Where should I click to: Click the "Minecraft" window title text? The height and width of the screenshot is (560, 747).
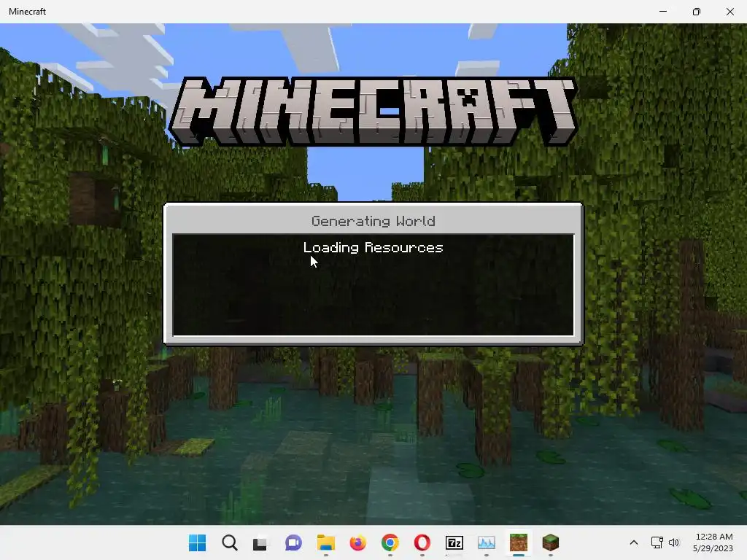tap(27, 12)
